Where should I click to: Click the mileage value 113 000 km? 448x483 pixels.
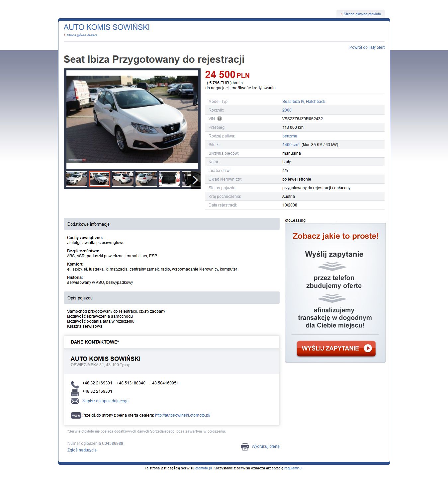click(x=293, y=127)
